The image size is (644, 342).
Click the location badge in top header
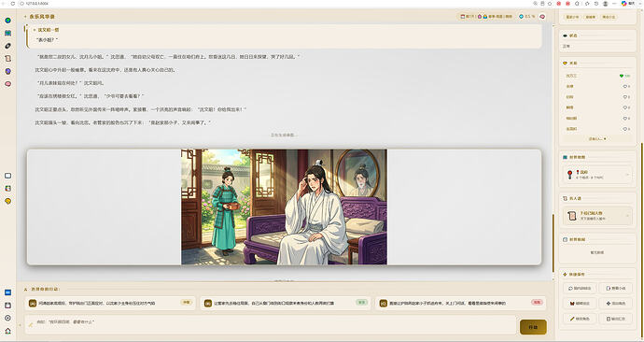pyautogui.click(x=496, y=17)
